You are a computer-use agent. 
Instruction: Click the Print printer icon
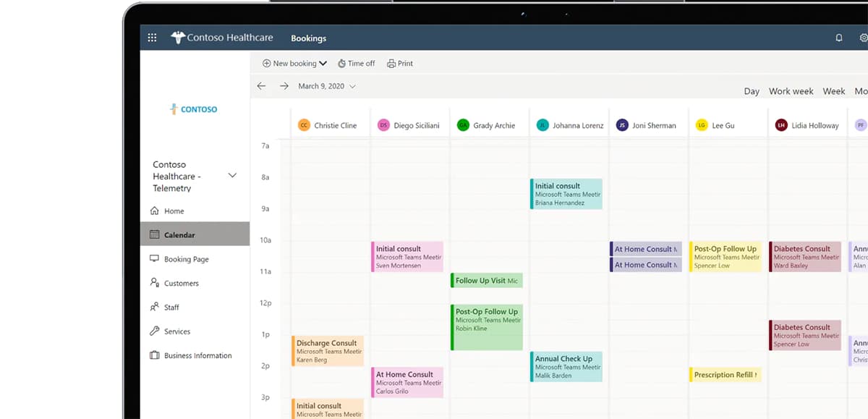[391, 64]
